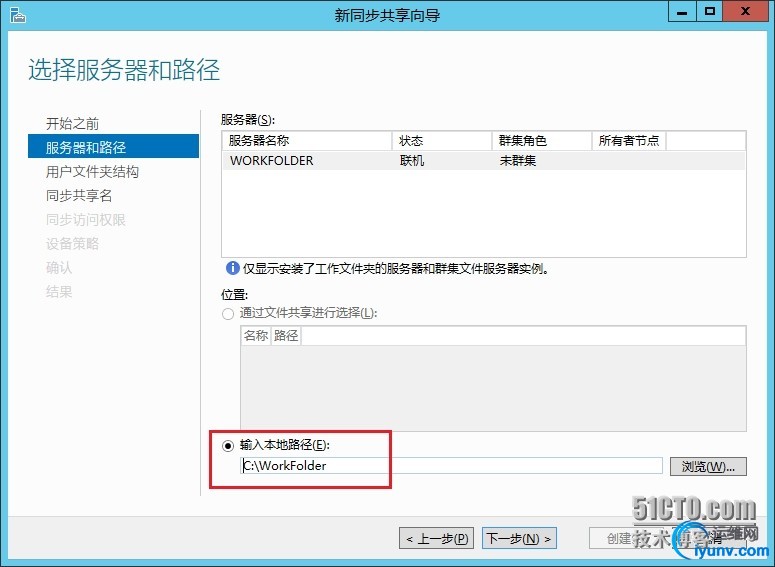This screenshot has width=775, height=567.
Task: Close the 新同步共享向导 window
Action: [x=746, y=11]
